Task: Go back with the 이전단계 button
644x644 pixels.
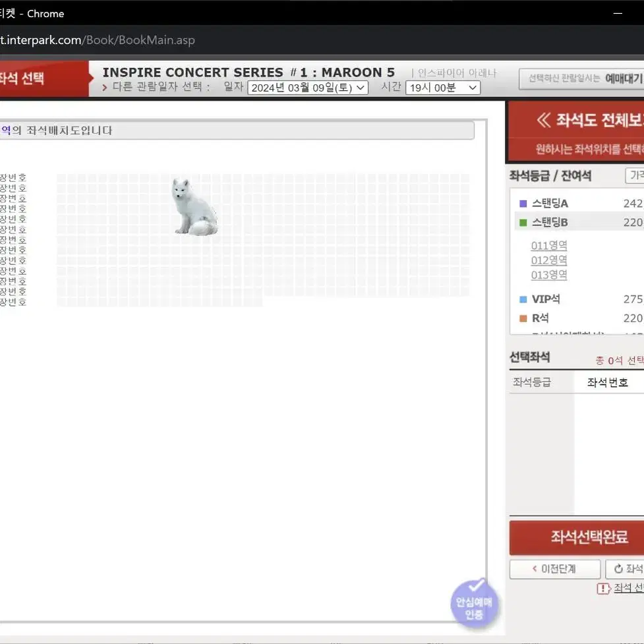Action: (554, 569)
